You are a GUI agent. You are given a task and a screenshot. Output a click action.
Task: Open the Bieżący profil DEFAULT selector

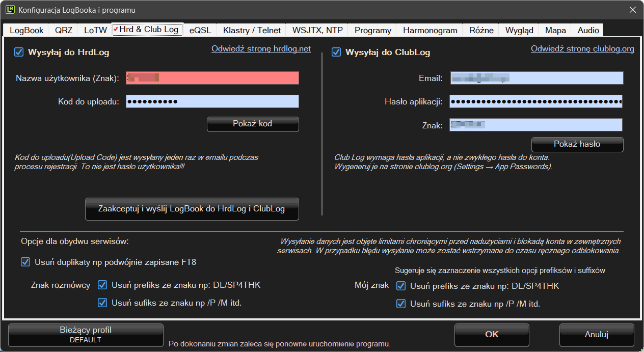pos(86,335)
